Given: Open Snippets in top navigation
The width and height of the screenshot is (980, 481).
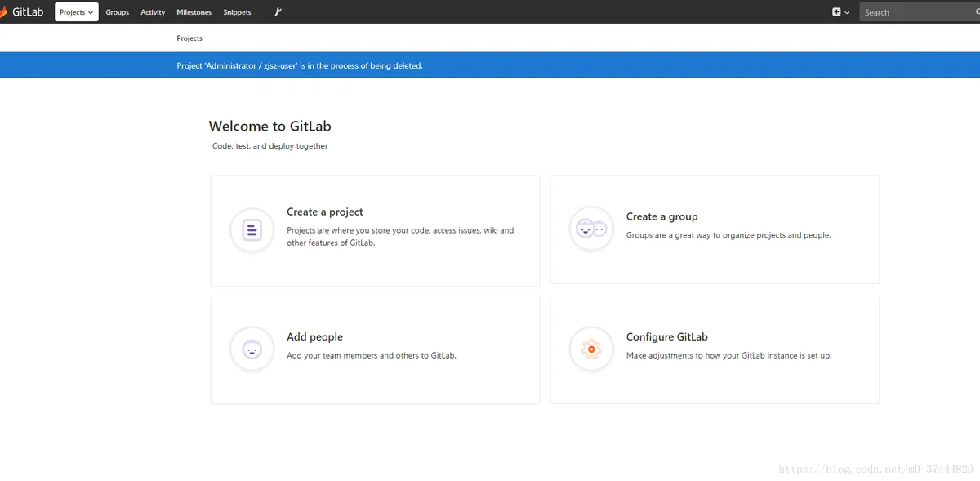Looking at the screenshot, I should (x=237, y=12).
